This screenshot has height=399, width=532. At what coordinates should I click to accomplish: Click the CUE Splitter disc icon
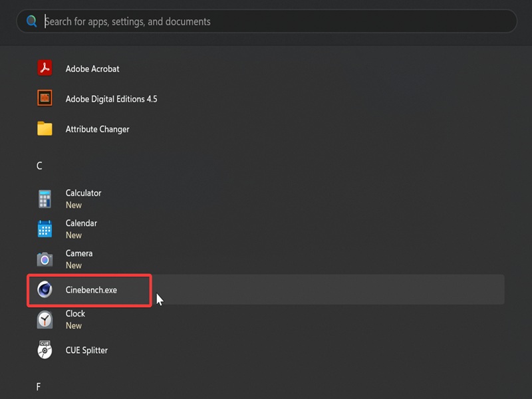click(x=45, y=350)
